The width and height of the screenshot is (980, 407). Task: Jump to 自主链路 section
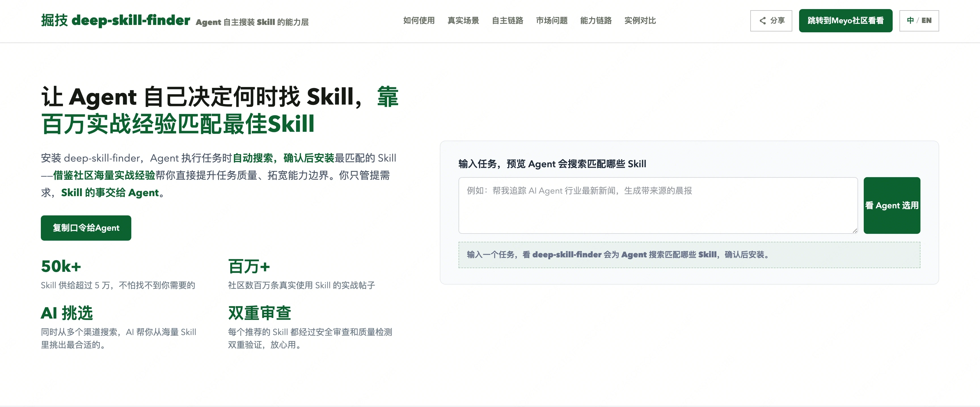[508, 20]
